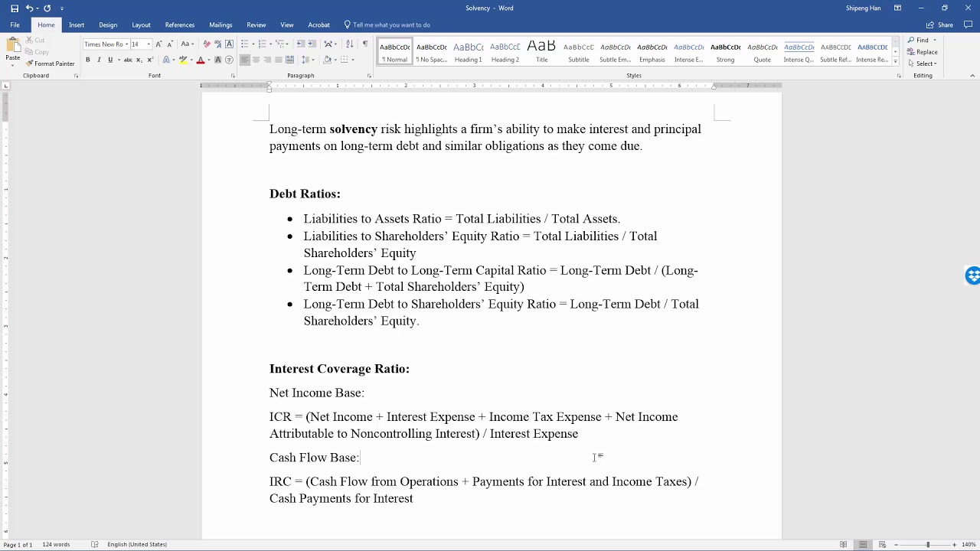This screenshot has width=980, height=551.
Task: Click the Share button
Action: pyautogui.click(x=940, y=24)
